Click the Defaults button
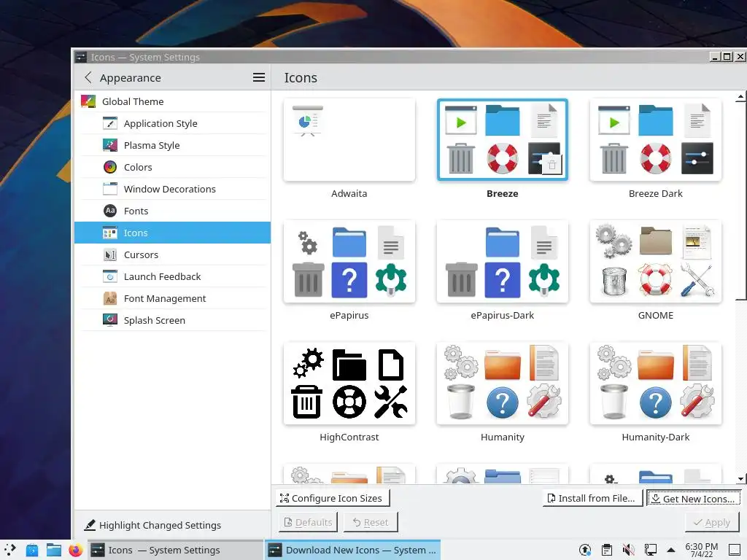Viewport: 747px width, 560px height. (x=308, y=522)
